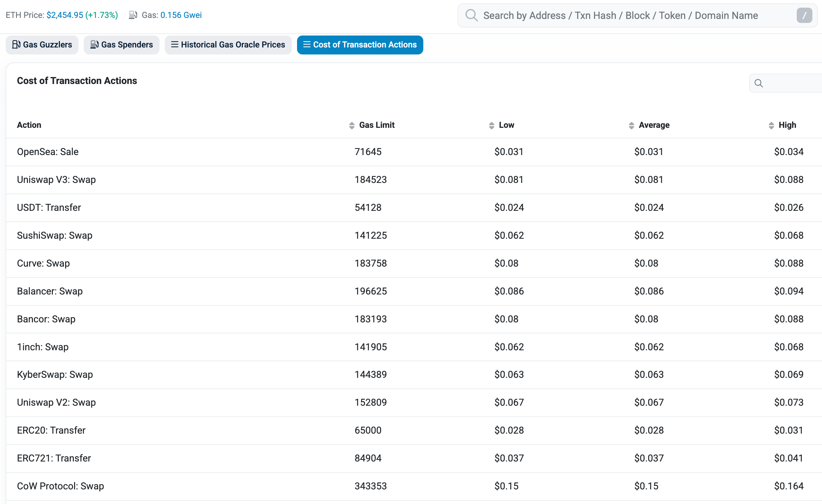Select the USDT: Transfer row label
The height and width of the screenshot is (504, 822).
click(49, 207)
